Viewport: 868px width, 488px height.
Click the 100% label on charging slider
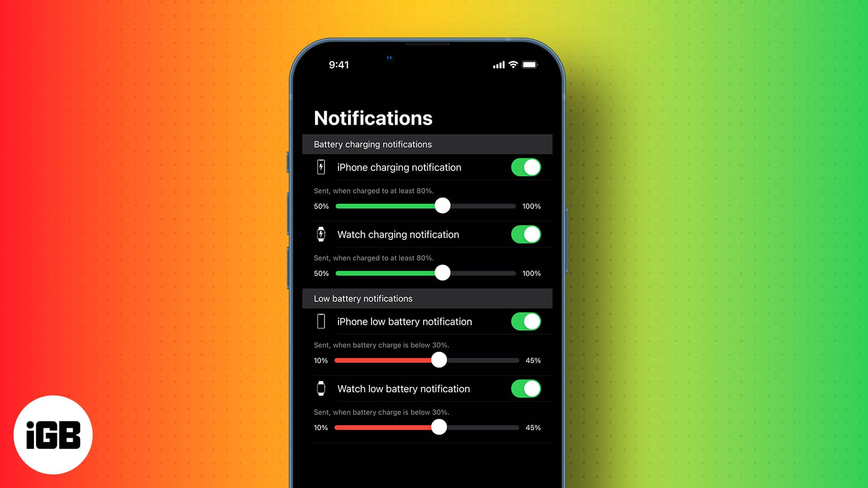click(x=531, y=206)
